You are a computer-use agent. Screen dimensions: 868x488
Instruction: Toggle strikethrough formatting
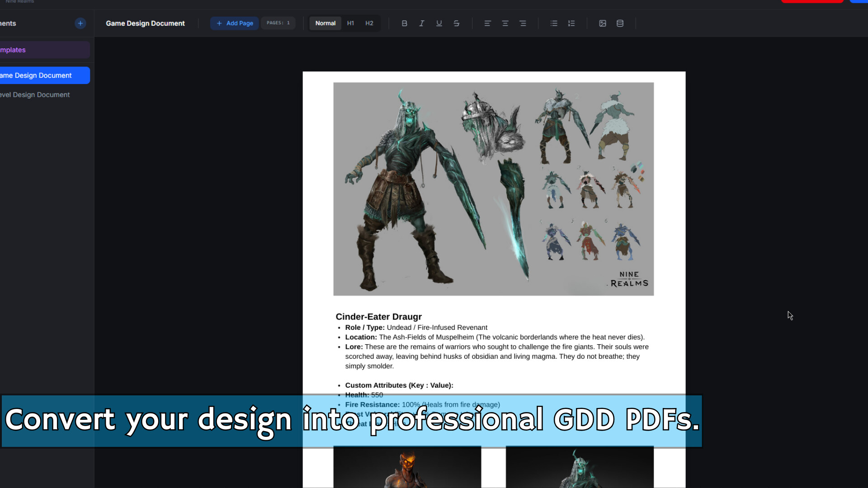457,23
